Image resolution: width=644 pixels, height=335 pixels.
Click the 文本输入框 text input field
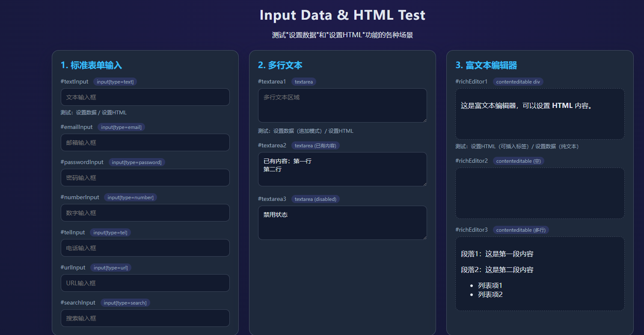point(145,97)
